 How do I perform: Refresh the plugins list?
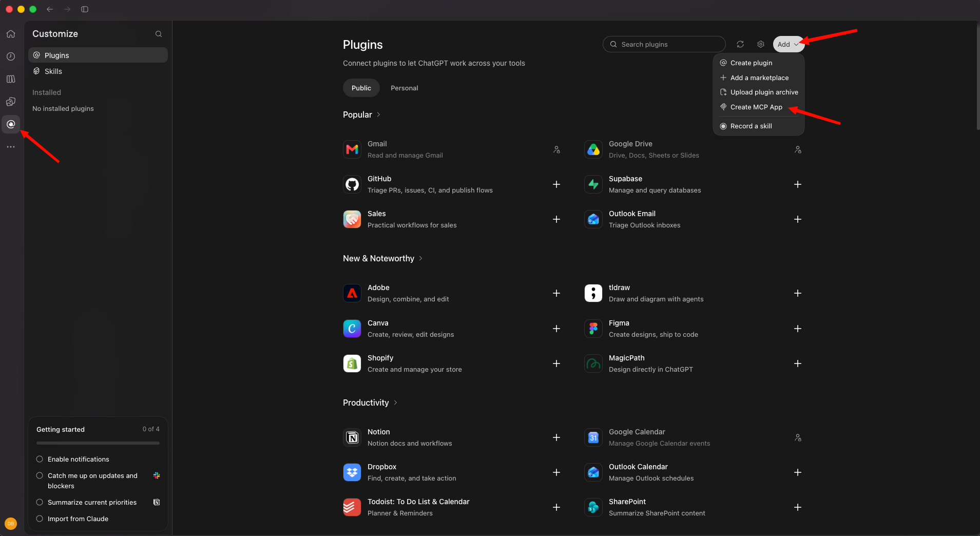click(x=740, y=44)
